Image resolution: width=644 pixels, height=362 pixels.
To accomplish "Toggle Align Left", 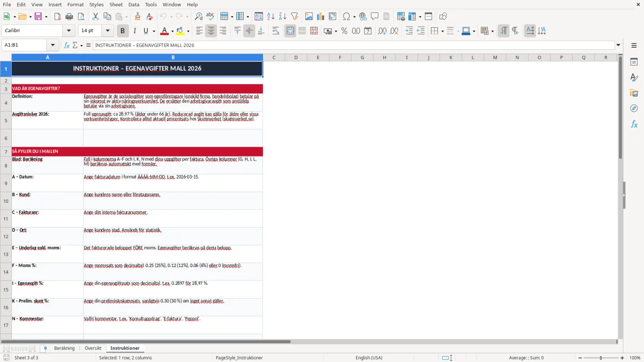I will [x=199, y=31].
